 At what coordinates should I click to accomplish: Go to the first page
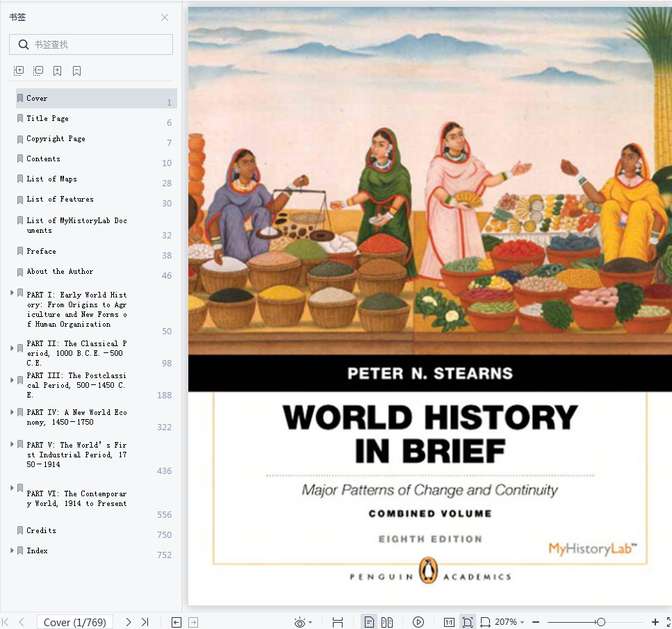coord(6,622)
